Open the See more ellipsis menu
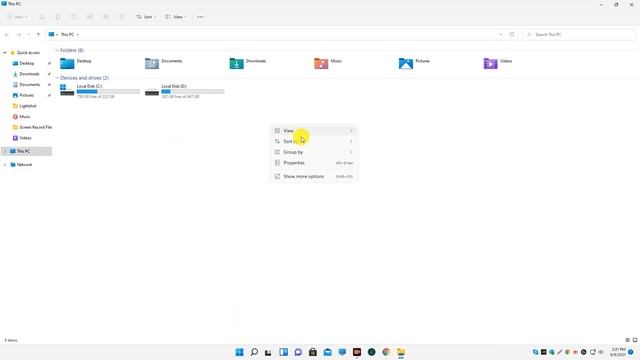Viewport: 640px width, 360px height. tap(200, 17)
